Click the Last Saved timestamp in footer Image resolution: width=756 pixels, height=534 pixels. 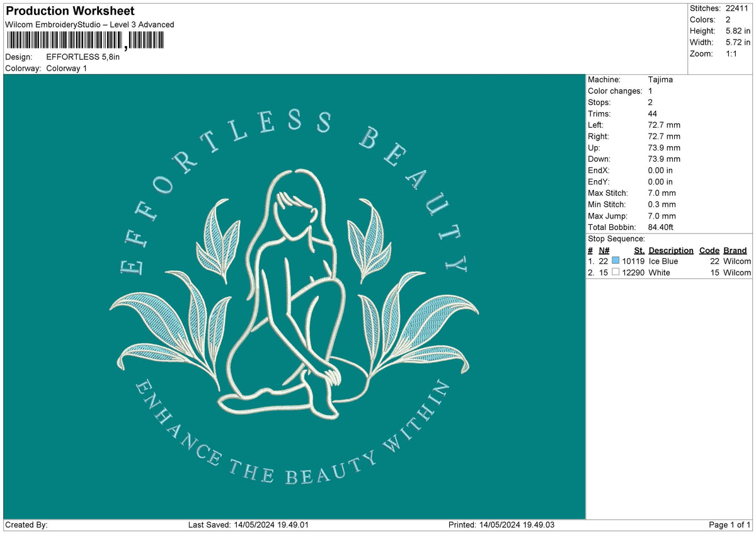(x=248, y=525)
